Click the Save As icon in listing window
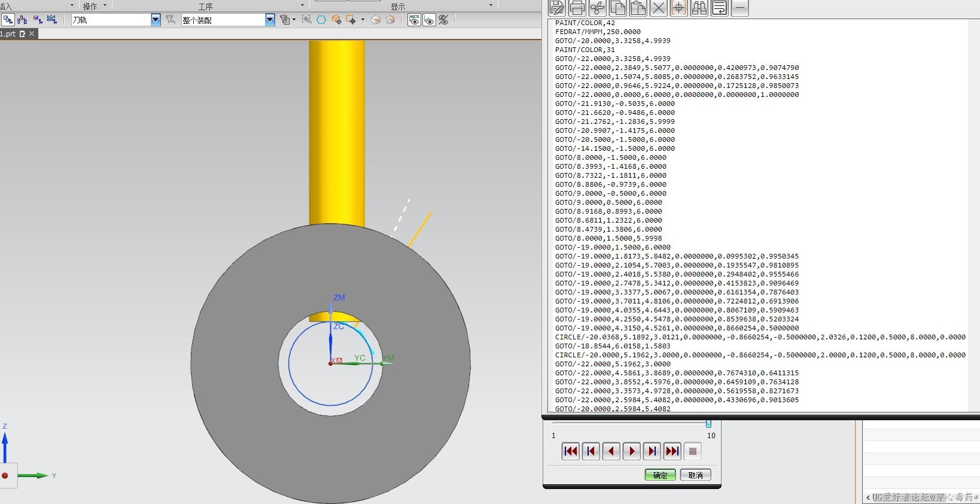980x504 pixels. (557, 8)
